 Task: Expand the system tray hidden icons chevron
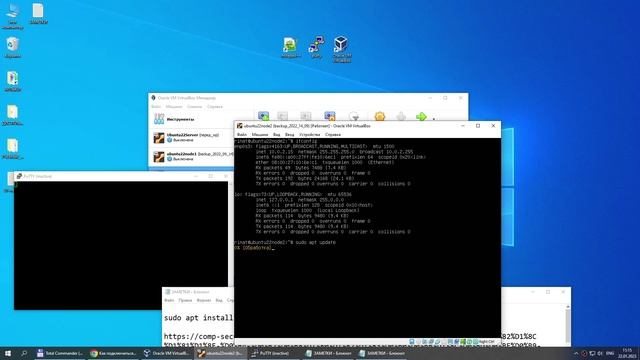[576, 353]
